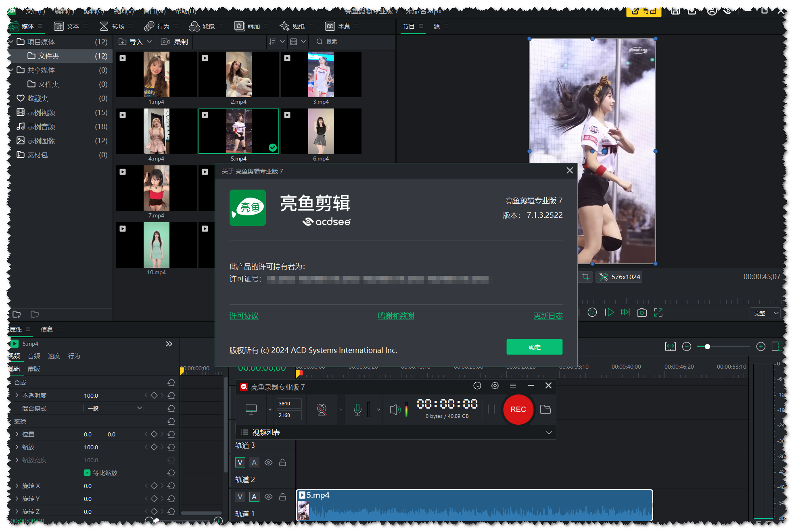Switch to the 源 source tab
Viewport: 794px width, 532px height.
[437, 26]
